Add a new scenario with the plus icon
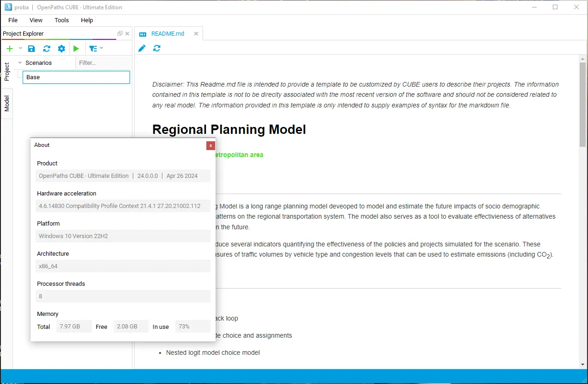Image resolution: width=588 pixels, height=384 pixels. (9, 48)
